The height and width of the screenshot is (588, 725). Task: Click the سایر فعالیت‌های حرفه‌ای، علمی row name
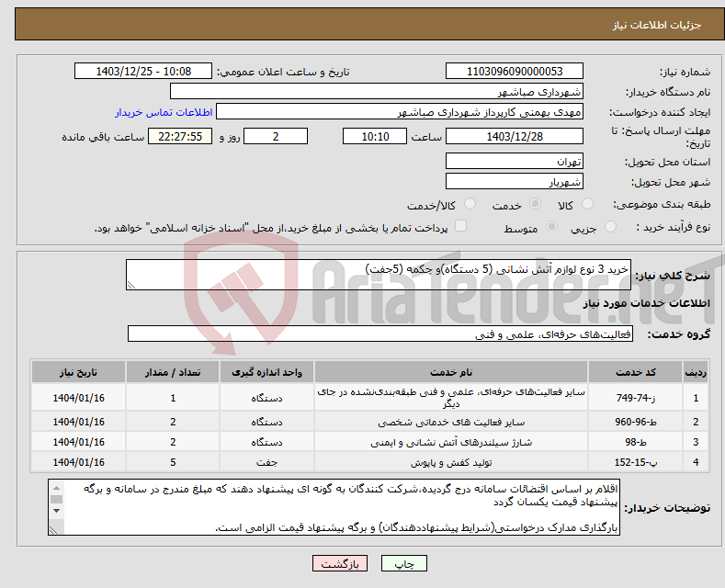click(x=451, y=398)
